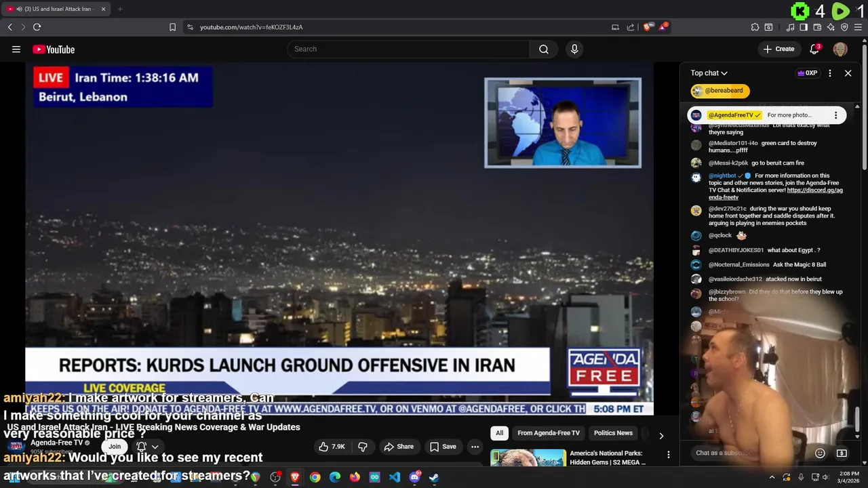Open Steam from the taskbar

pyautogui.click(x=434, y=477)
